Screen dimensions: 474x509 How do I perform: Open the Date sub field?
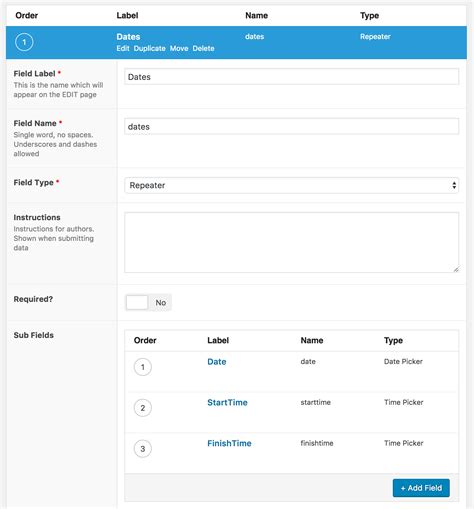(x=217, y=362)
